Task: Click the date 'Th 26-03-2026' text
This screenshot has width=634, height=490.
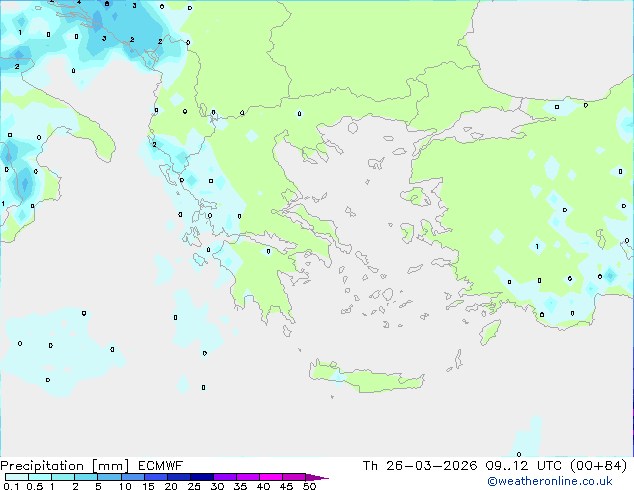Action: [x=420, y=466]
